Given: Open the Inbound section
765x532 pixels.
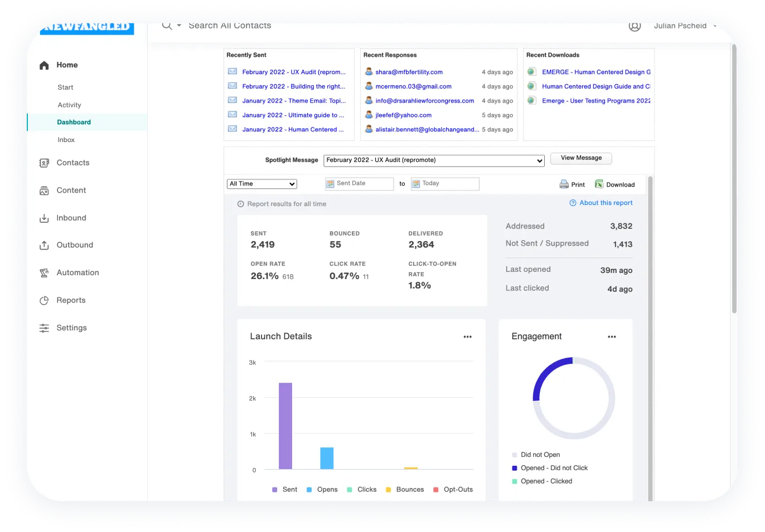Looking at the screenshot, I should click(x=71, y=217).
